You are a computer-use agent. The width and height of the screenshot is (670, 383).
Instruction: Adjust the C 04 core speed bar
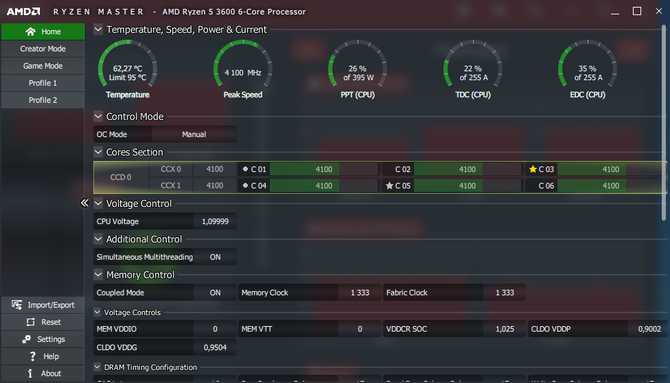click(323, 186)
